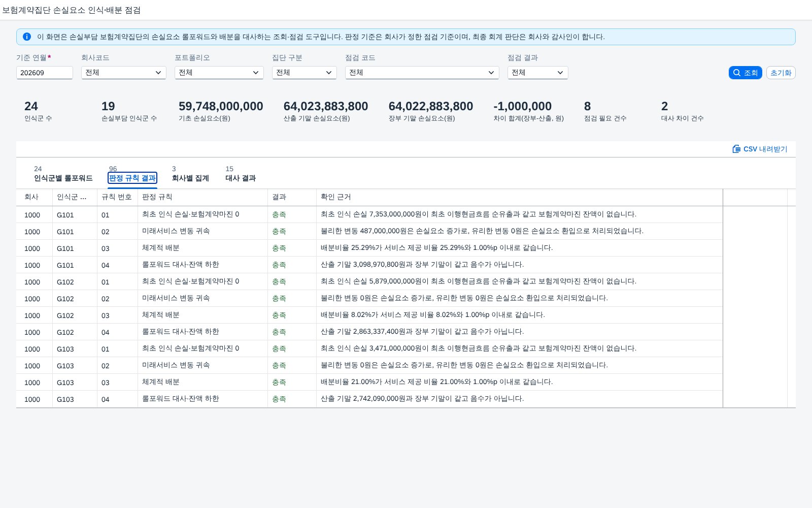This screenshot has width=812, height=508.
Task: Click 충족 result in G102 rule 01 row
Action: [x=279, y=281]
